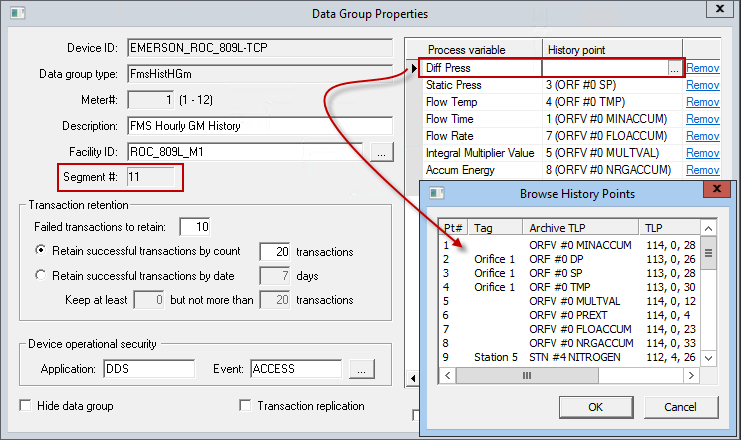Screen dimensions: 741x440
Task: Select history point 8 ORFV #0 NRGACCUM
Action: (569, 343)
